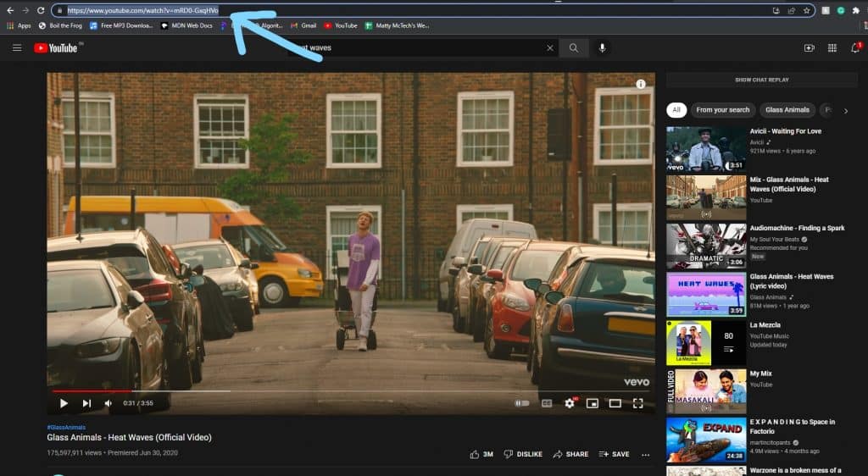
Task: Click the YouTube logo to go home
Action: 56,48
